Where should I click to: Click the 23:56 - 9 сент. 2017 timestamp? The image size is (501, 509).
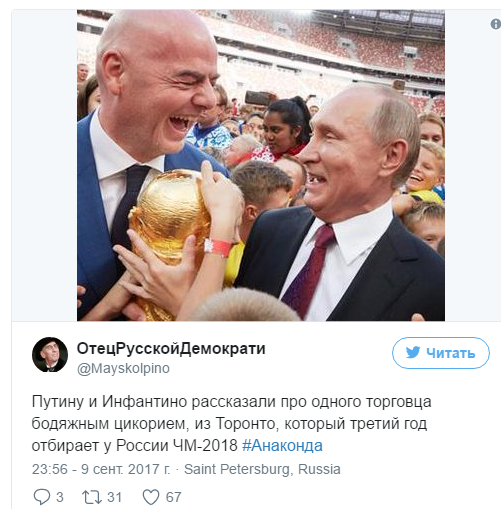[x=101, y=469]
